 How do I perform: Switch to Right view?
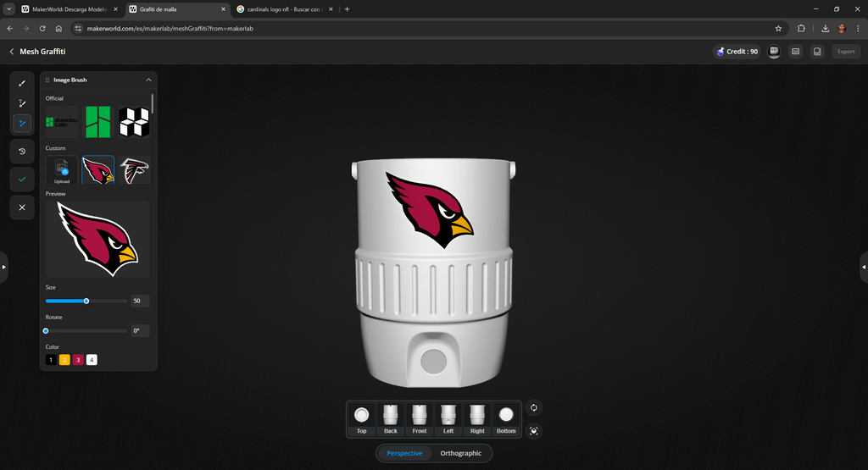(x=477, y=419)
